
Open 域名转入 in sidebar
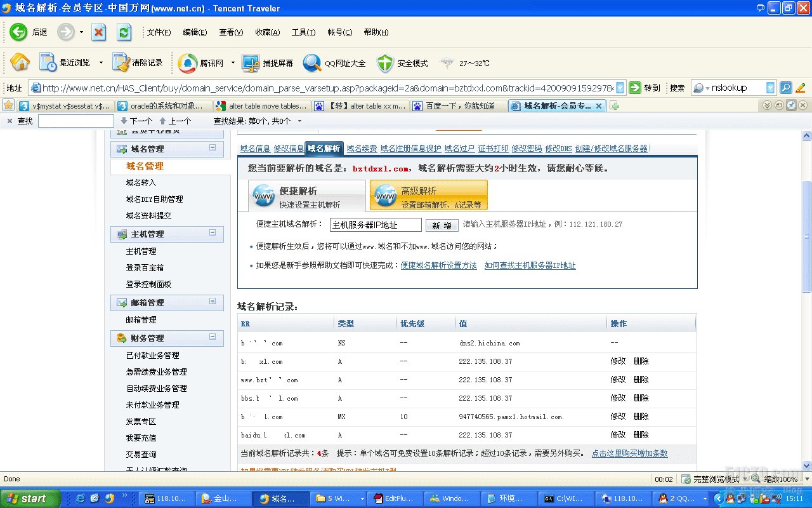(x=141, y=183)
